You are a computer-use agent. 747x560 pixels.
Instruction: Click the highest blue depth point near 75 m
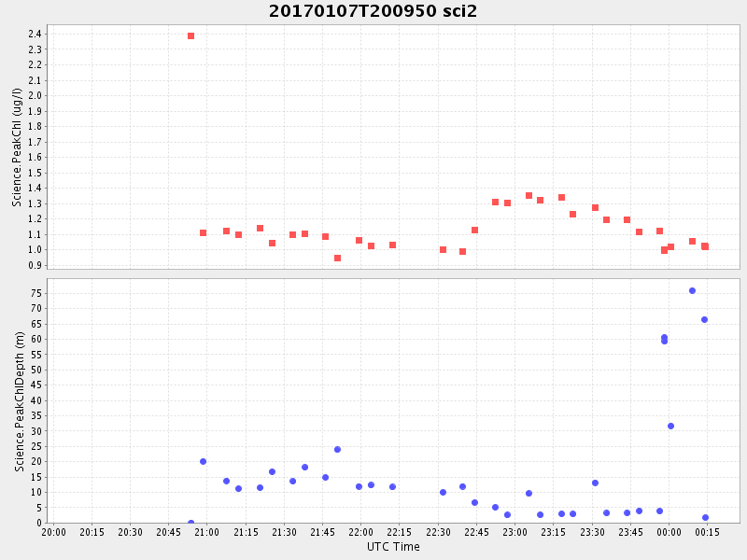(x=692, y=290)
